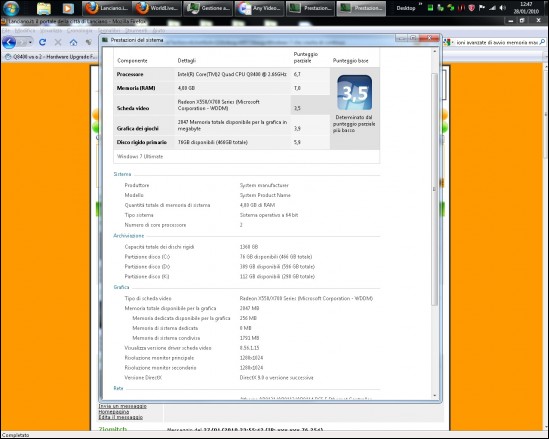Click the Firefox Stop loading icon
The width and height of the screenshot is (549, 439).
tap(58, 42)
